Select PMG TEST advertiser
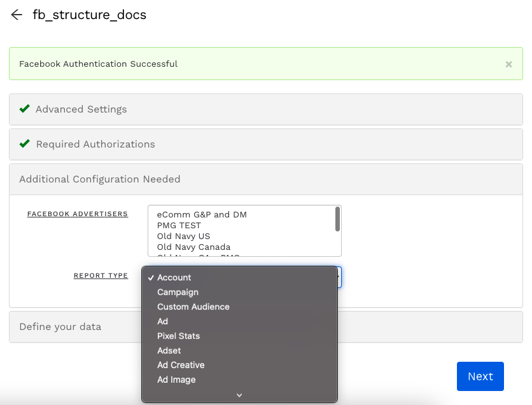 [x=179, y=225]
